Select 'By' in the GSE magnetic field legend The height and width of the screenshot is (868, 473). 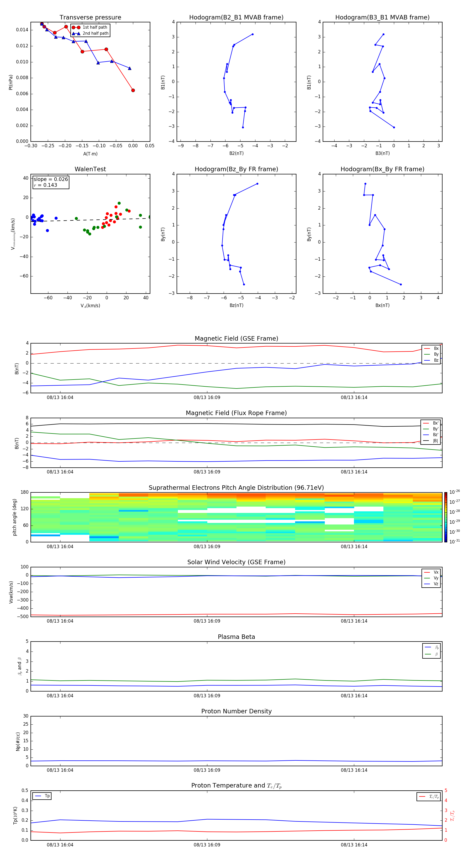(x=431, y=354)
